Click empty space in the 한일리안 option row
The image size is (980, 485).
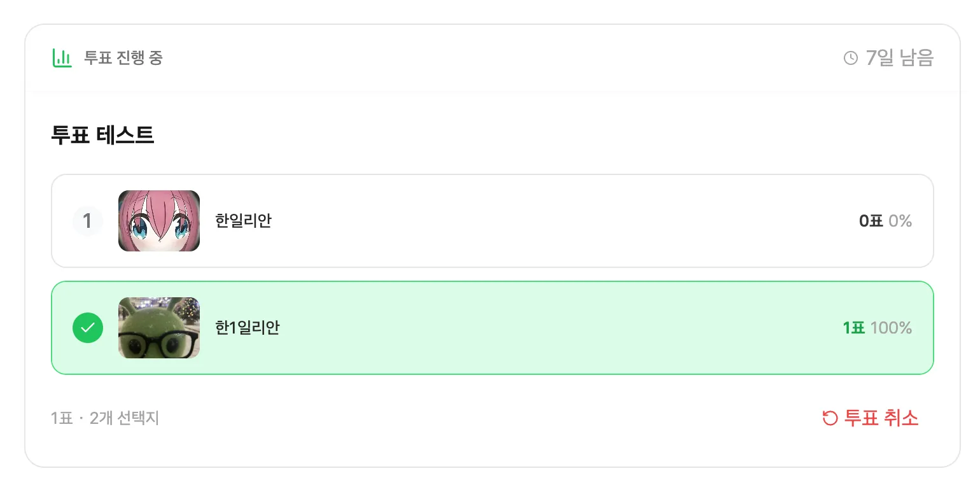click(541, 221)
